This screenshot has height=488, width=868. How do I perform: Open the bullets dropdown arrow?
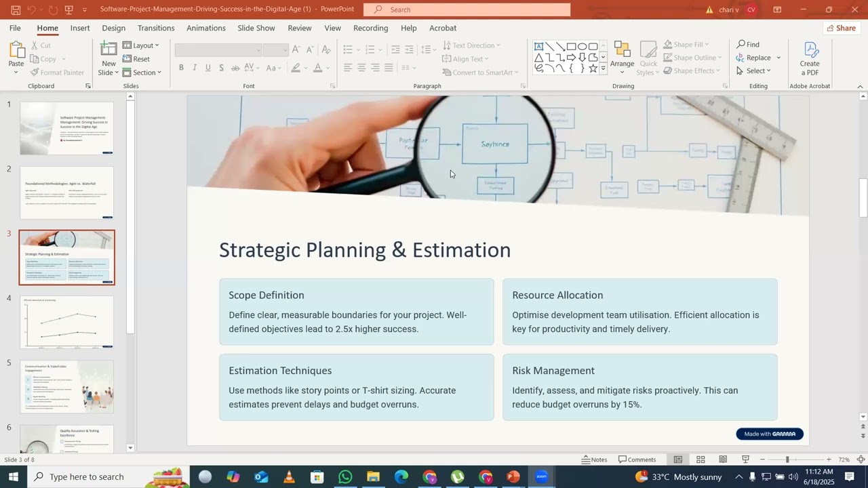(358, 49)
